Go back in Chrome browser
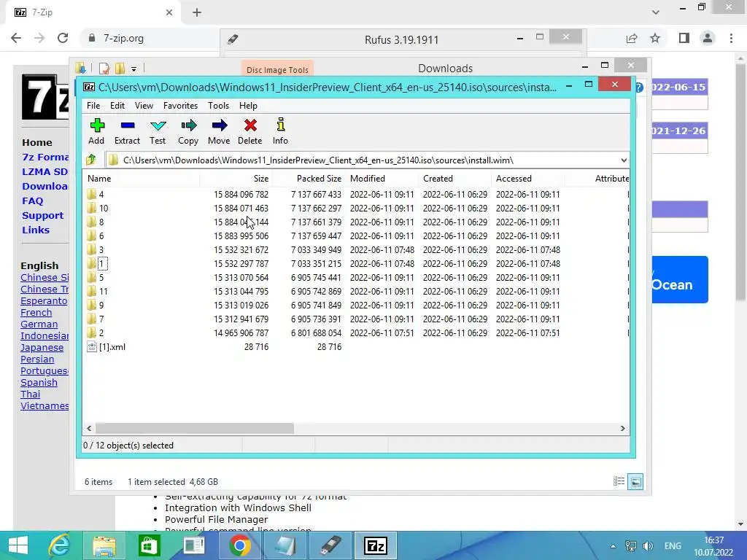The width and height of the screenshot is (747, 560). [16, 38]
